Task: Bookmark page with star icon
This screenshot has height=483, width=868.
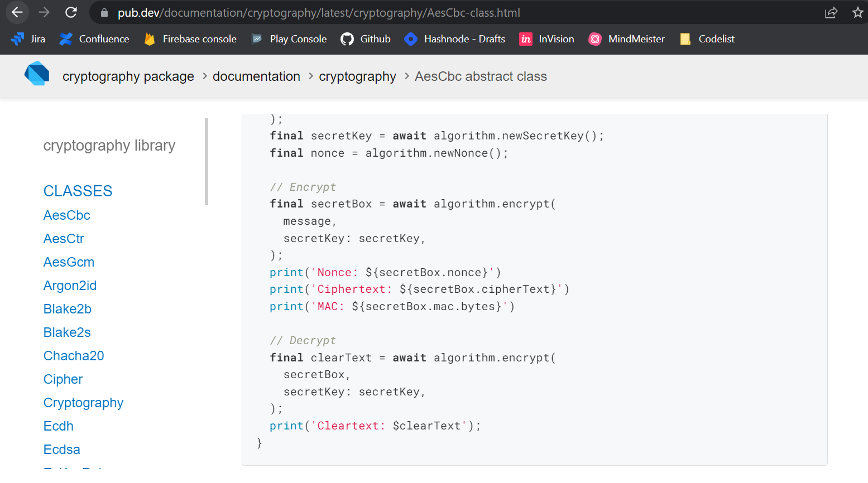Action: (x=858, y=12)
